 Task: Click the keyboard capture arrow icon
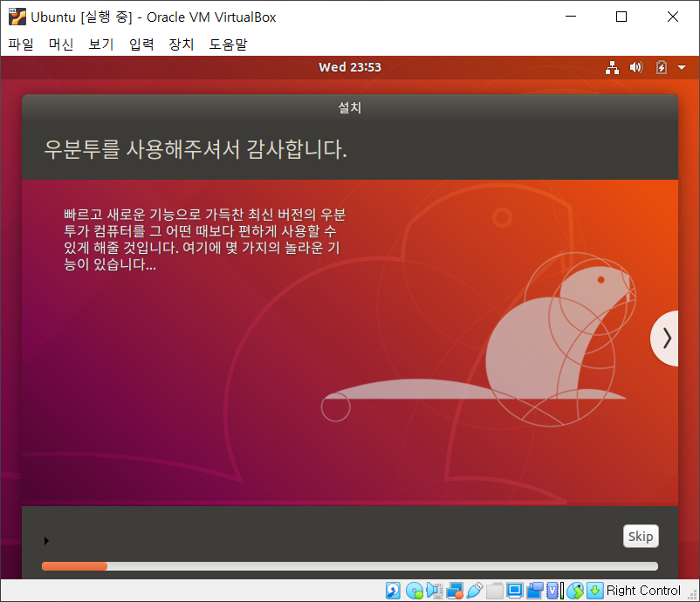pyautogui.click(x=594, y=591)
